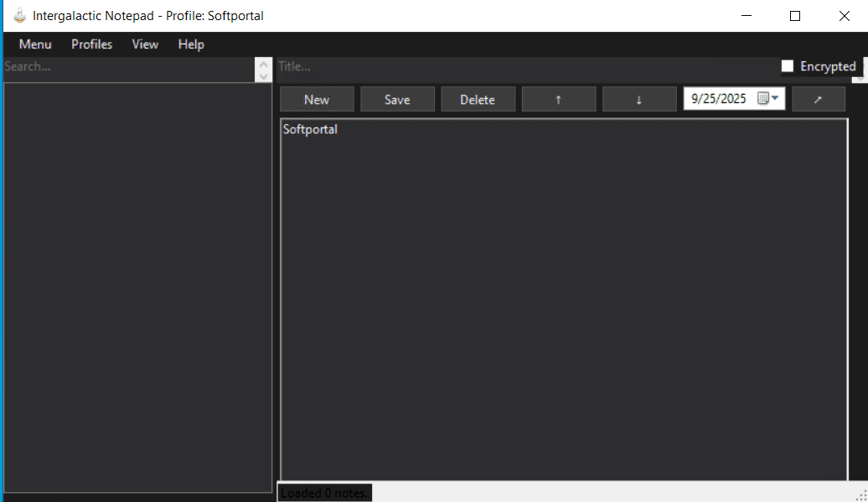Click the Save button

point(397,99)
